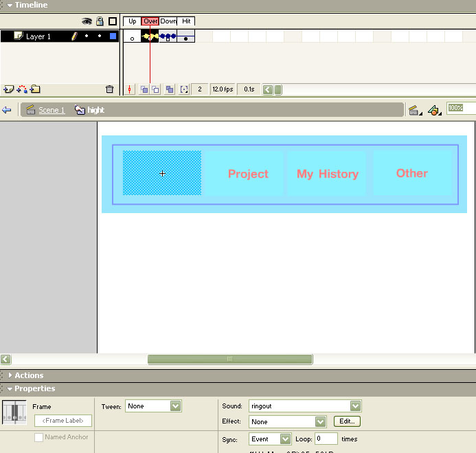The width and height of the screenshot is (476, 453).
Task: Click the Center Frame button
Action: pyautogui.click(x=131, y=89)
